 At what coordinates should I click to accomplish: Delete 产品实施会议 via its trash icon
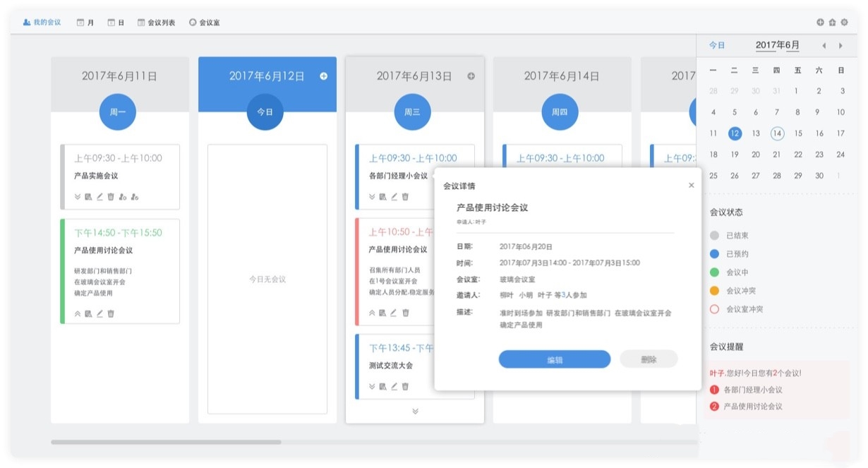tap(111, 197)
